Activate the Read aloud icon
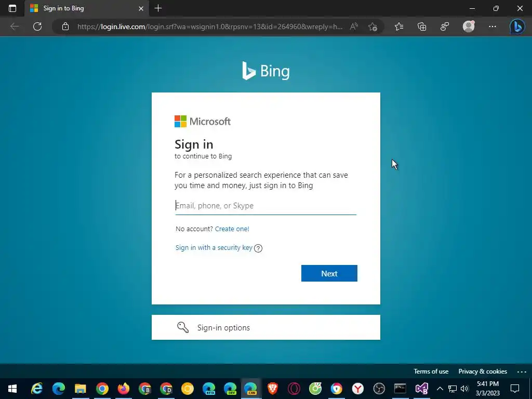The height and width of the screenshot is (399, 532). click(354, 26)
